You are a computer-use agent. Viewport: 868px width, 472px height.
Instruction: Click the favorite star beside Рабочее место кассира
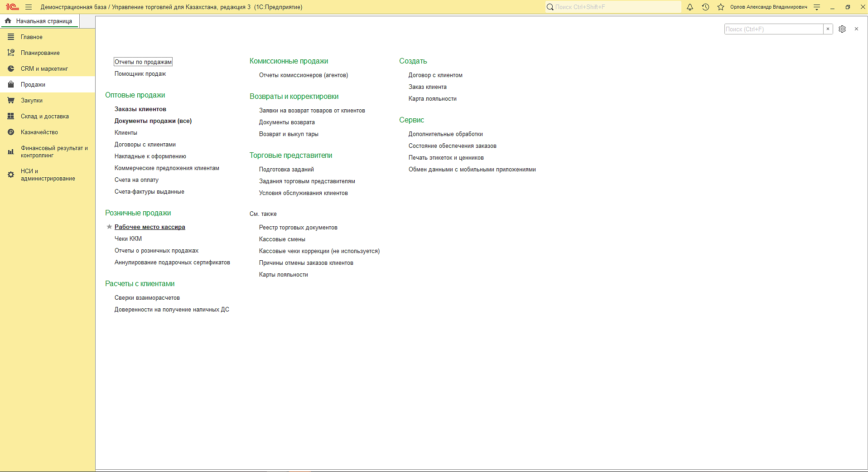109,227
